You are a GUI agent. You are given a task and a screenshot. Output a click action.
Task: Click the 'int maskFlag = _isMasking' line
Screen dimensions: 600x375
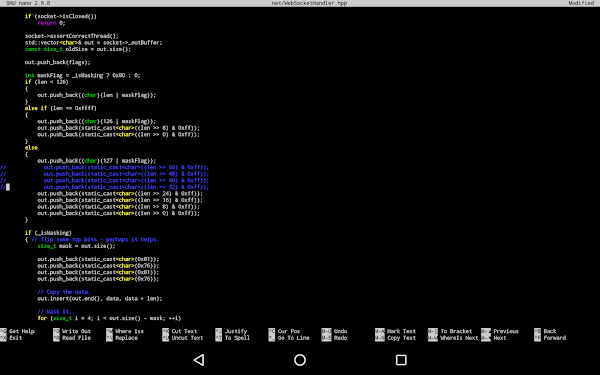[x=82, y=75]
